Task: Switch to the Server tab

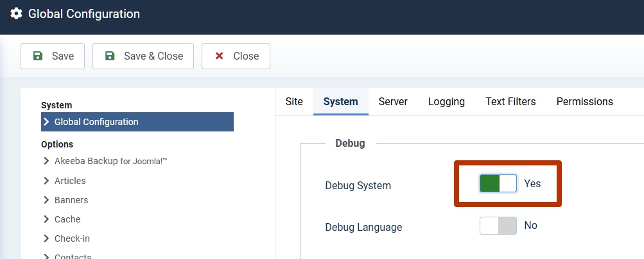Action: pyautogui.click(x=393, y=101)
